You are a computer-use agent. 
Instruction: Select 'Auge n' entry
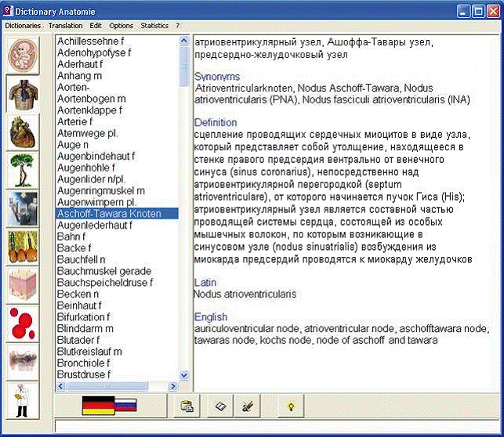tap(73, 145)
